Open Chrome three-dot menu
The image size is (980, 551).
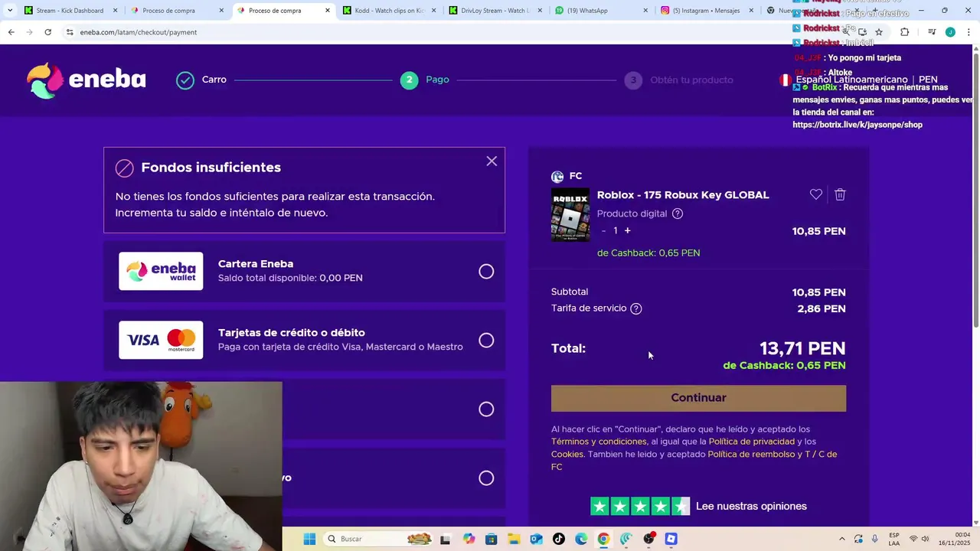coord(969,32)
